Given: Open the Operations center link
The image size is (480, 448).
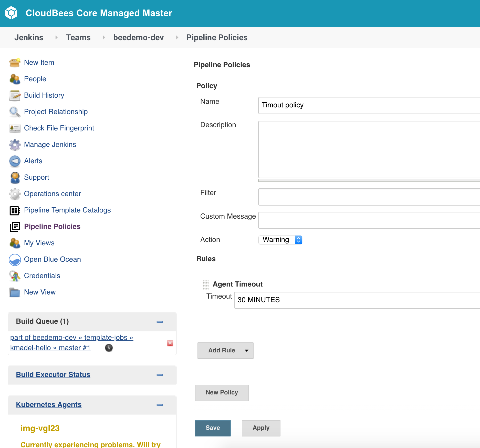Looking at the screenshot, I should [52, 194].
